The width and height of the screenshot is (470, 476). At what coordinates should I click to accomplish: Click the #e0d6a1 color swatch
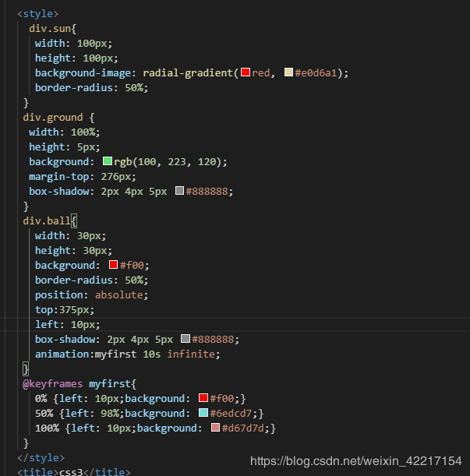288,72
